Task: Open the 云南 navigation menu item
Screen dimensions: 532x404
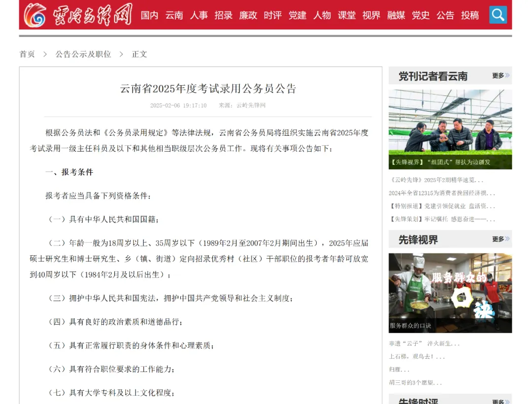Action: (174, 15)
